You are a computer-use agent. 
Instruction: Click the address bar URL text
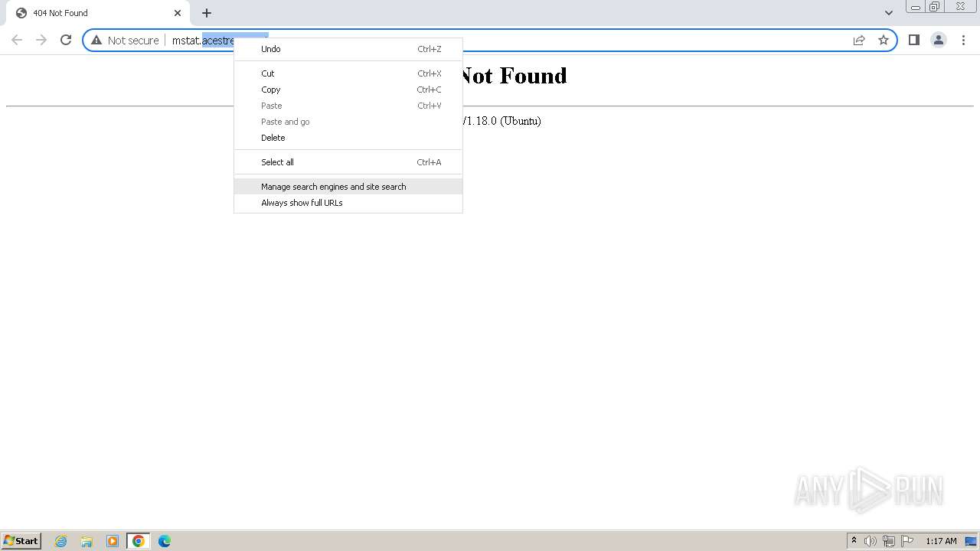point(203,41)
